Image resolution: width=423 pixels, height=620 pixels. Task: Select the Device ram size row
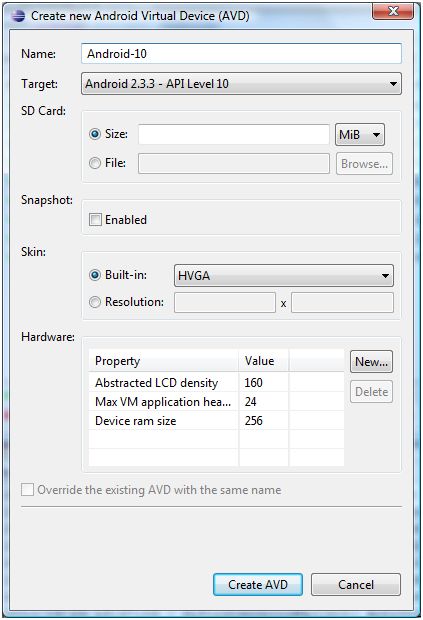point(216,421)
